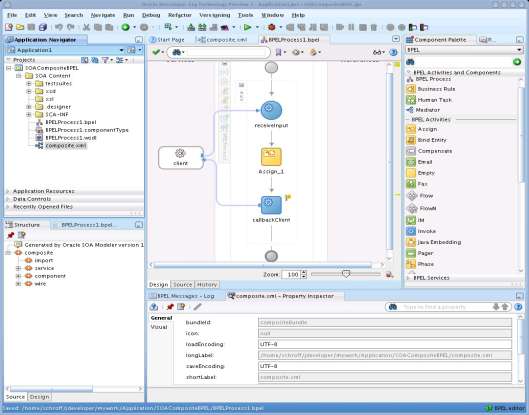Image resolution: width=529 pixels, height=415 pixels.
Task: Pick the Compensate activity in palette
Action: tap(429, 151)
